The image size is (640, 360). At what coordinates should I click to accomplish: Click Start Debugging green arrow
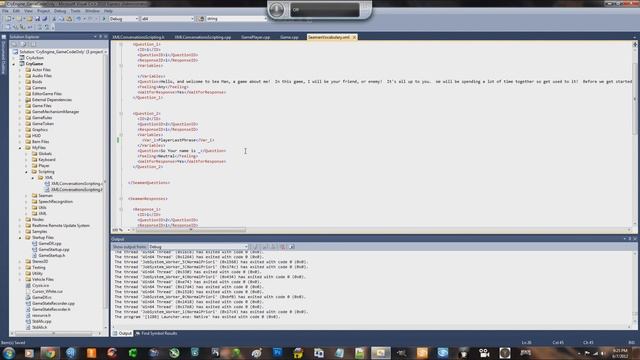coord(104,19)
